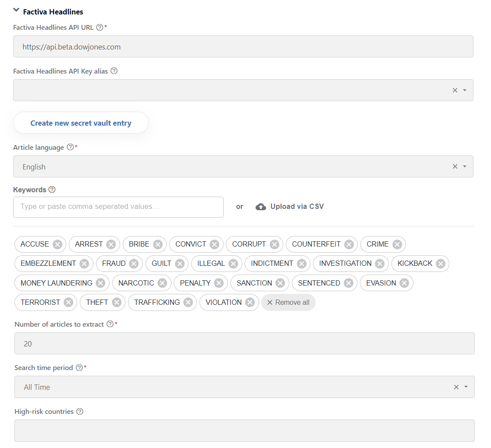Clear the All Time search period value
The image size is (491, 448).
[456, 387]
